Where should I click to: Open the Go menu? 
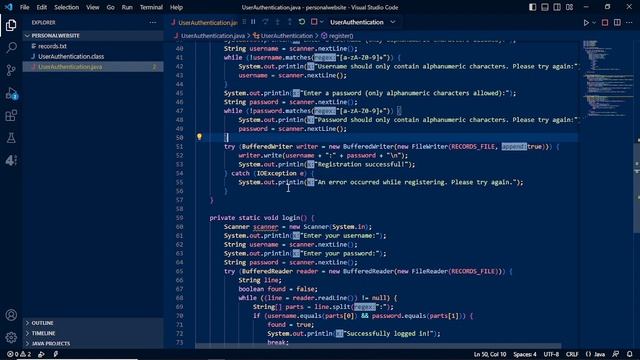111,7
